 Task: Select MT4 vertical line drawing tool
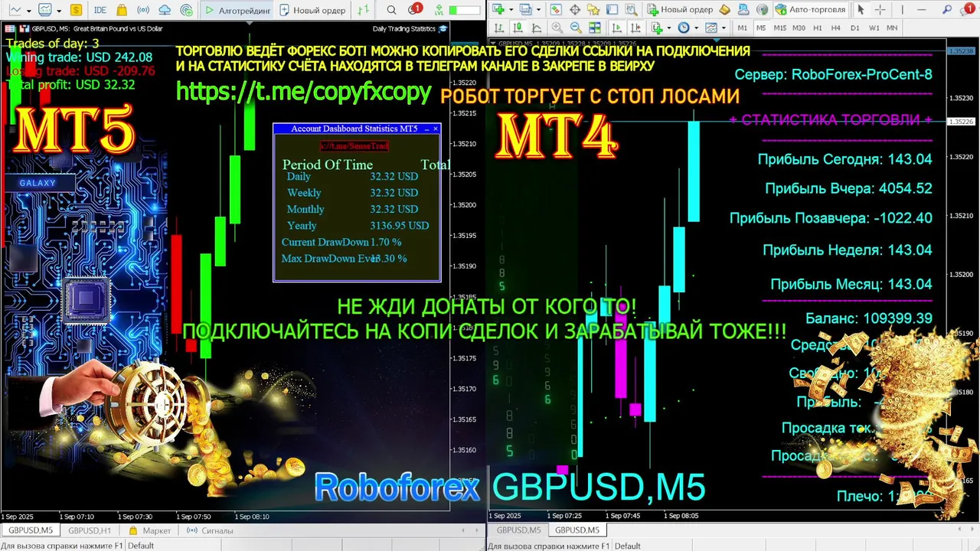pyautogui.click(x=902, y=10)
